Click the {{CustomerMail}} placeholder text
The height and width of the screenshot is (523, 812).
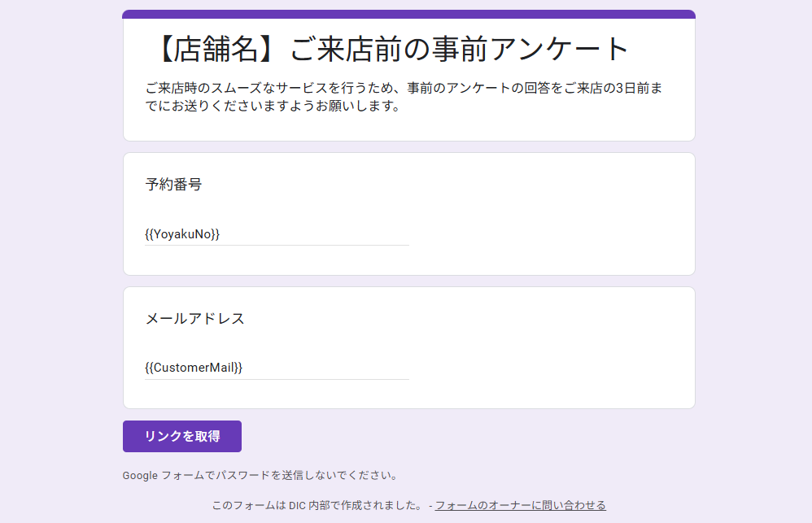194,368
